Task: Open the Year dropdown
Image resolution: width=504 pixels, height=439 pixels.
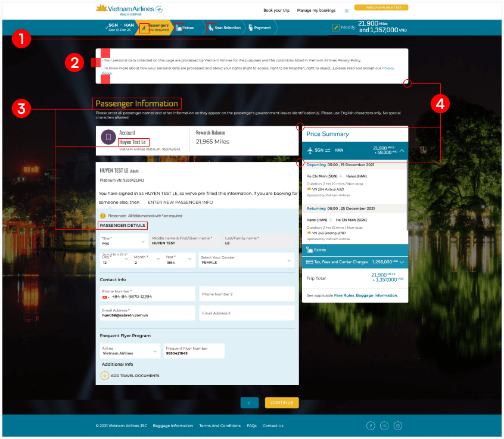Action: [x=179, y=260]
